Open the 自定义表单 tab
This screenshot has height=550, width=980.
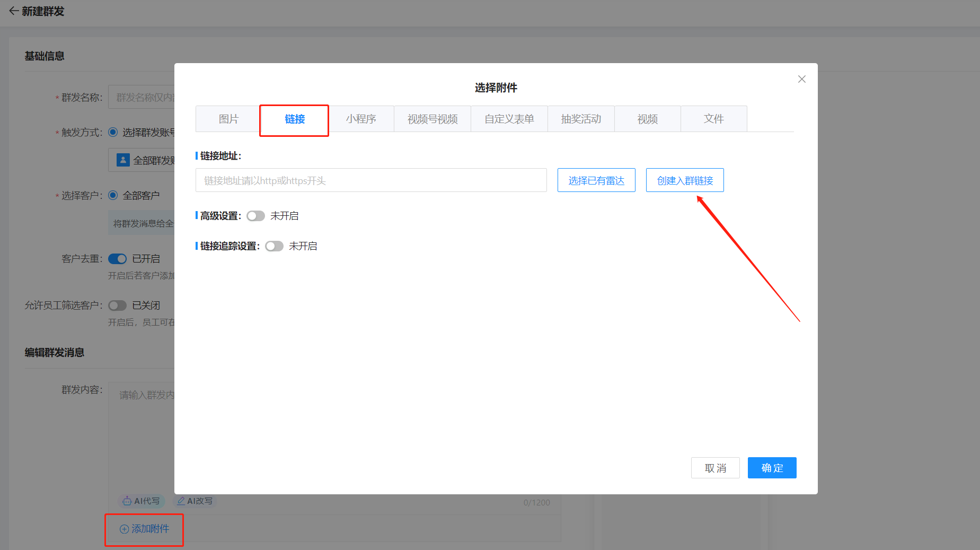pyautogui.click(x=509, y=119)
